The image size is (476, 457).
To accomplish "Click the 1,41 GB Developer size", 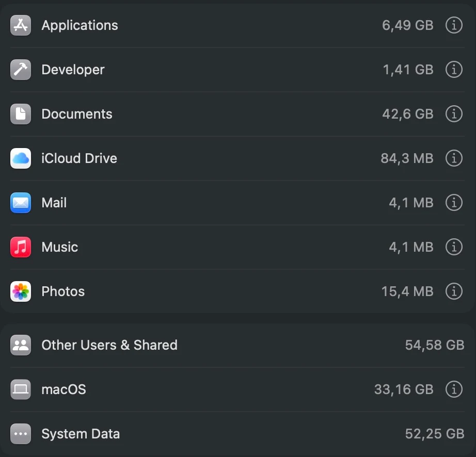I will click(x=408, y=70).
